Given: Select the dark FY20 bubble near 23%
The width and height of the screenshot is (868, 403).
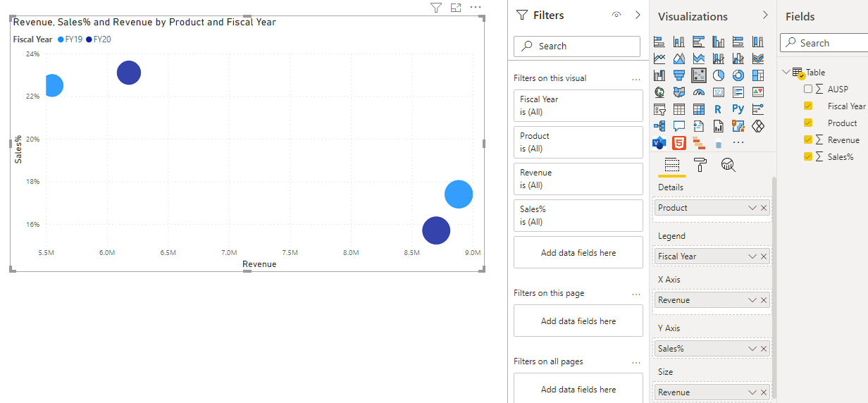Looking at the screenshot, I should tap(129, 73).
